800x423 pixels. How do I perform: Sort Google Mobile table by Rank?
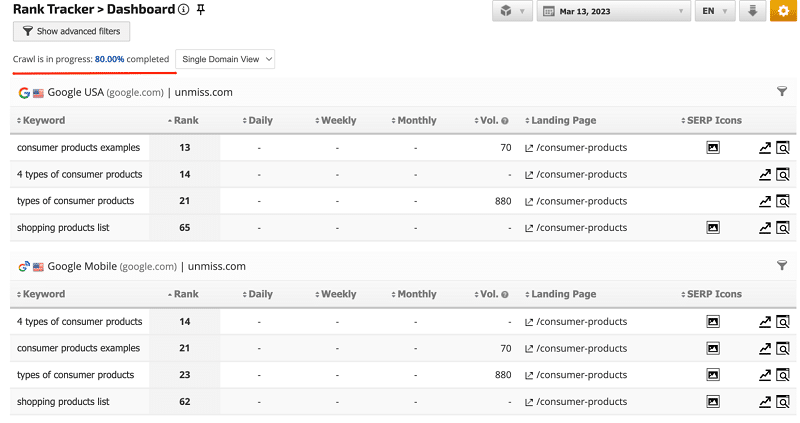183,294
